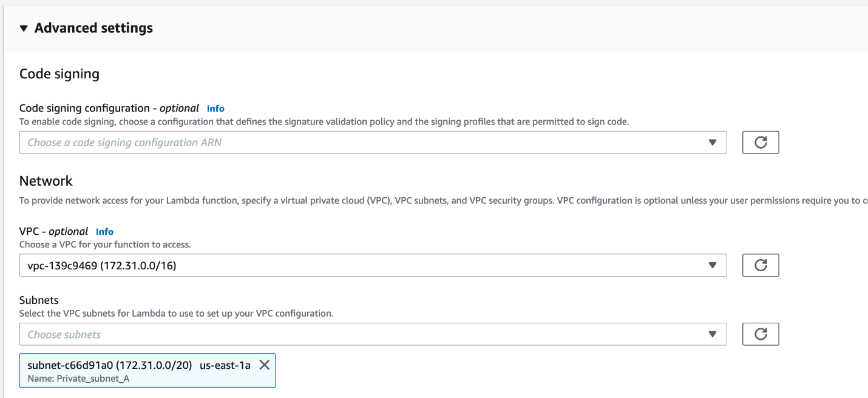
Task: Refresh the subnets list
Action: click(761, 334)
